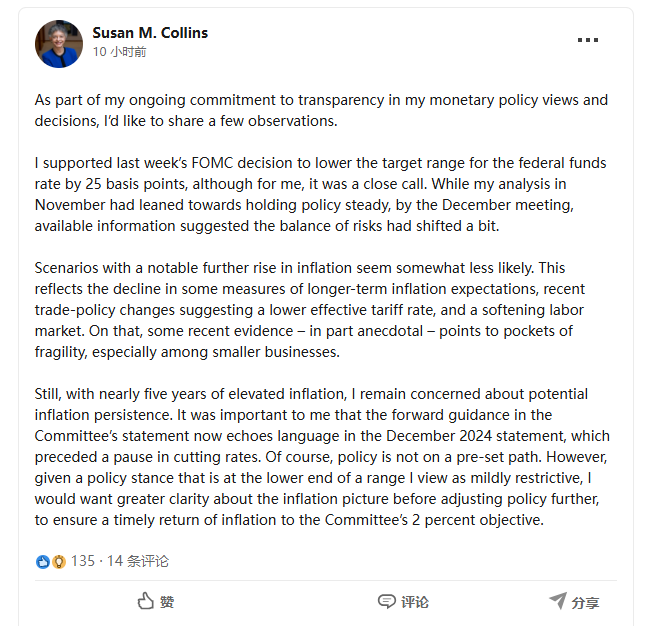The height and width of the screenshot is (626, 646).
Task: Open the 14 条评论 comments link
Action: click(x=138, y=561)
